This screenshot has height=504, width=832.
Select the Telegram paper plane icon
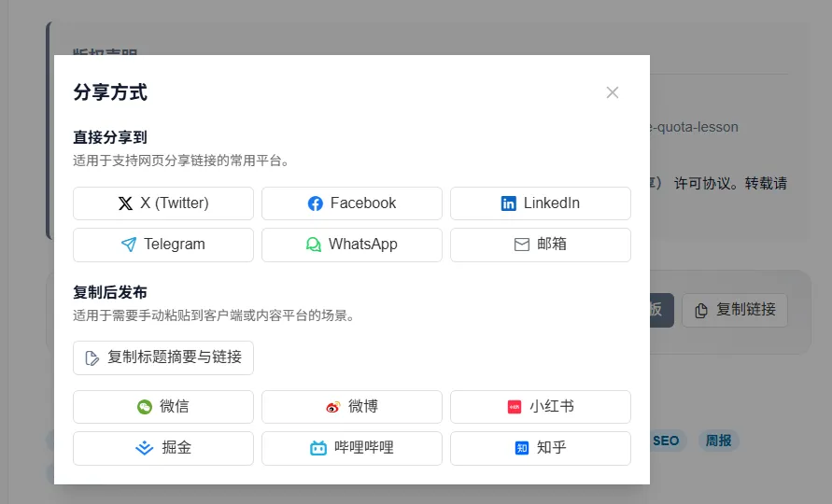pyautogui.click(x=129, y=245)
